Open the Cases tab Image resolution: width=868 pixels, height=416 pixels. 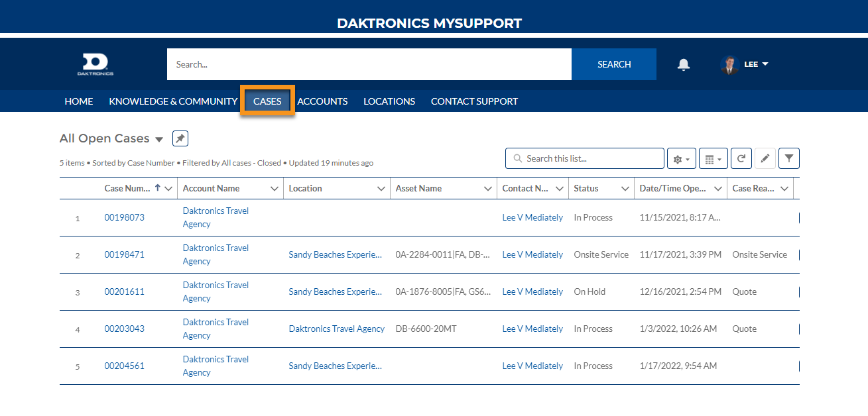click(x=267, y=101)
